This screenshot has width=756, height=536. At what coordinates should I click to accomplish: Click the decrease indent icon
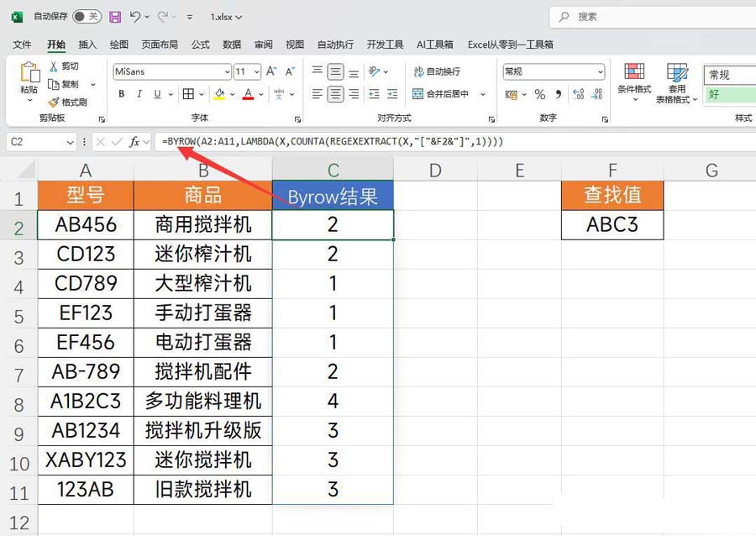[x=374, y=94]
